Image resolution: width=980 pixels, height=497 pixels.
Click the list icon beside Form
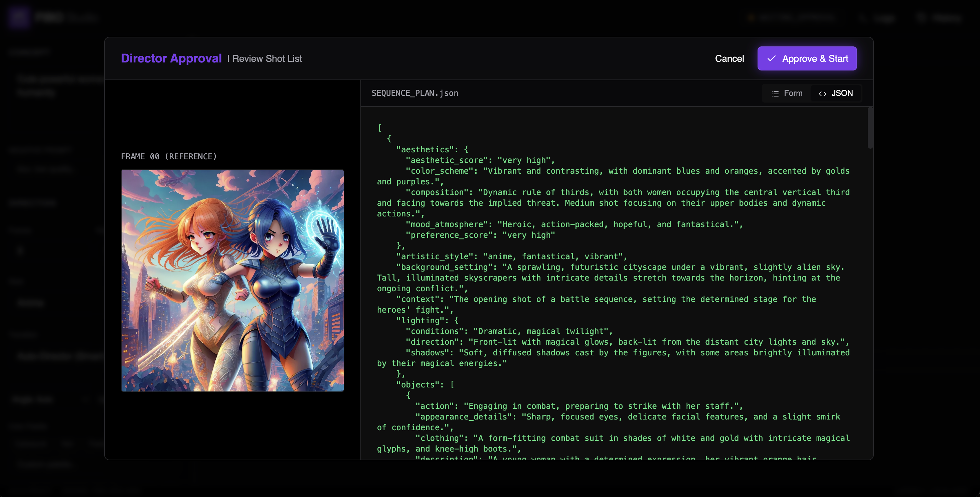pos(775,94)
